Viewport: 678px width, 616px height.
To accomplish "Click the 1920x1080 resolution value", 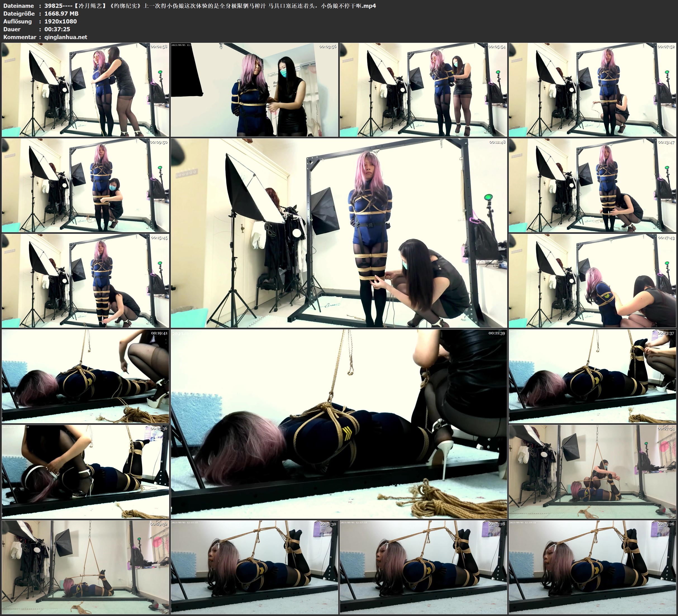I will [61, 21].
